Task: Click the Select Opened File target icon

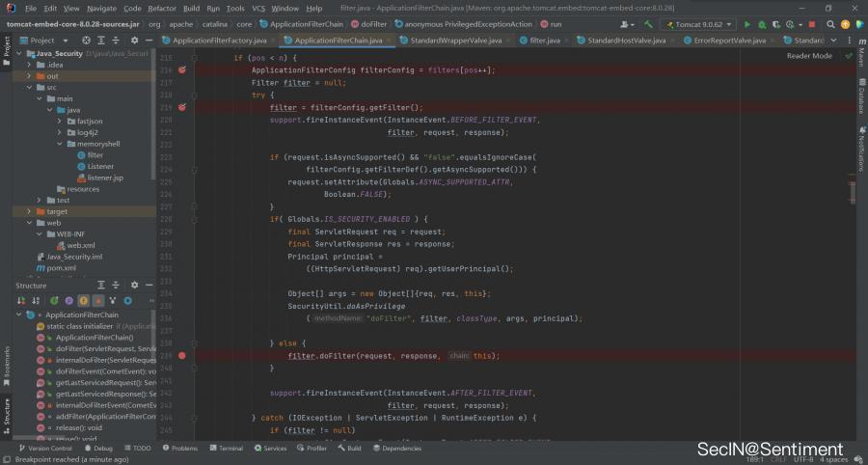Action: [86, 41]
